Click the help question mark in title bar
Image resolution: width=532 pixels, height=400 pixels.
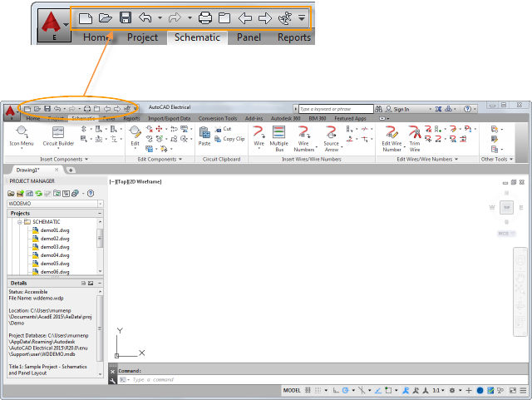point(467,109)
